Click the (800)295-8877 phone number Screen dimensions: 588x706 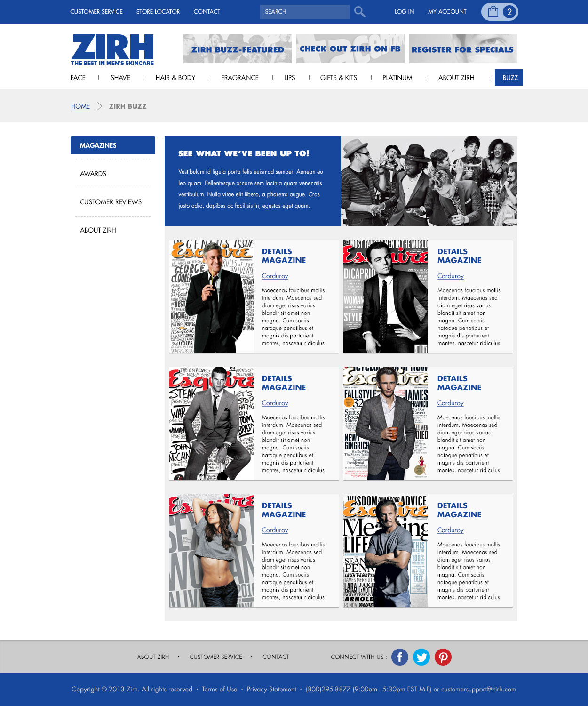pos(328,690)
